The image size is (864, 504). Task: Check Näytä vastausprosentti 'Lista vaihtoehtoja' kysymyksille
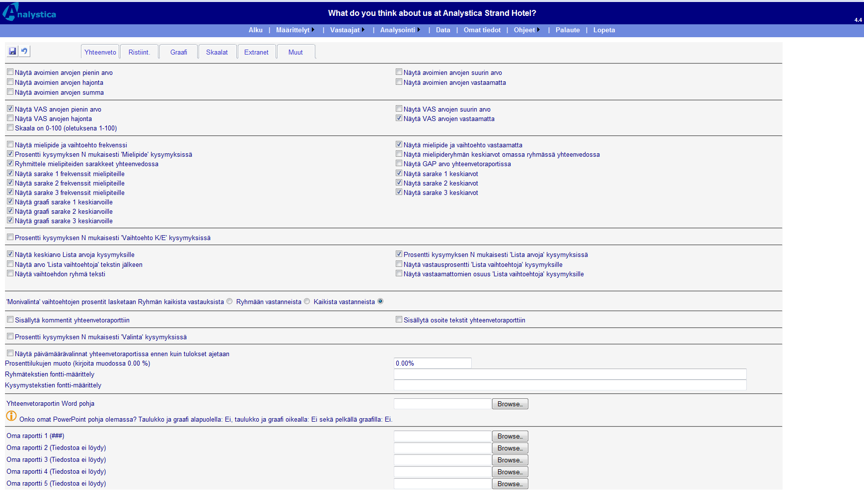pos(399,264)
